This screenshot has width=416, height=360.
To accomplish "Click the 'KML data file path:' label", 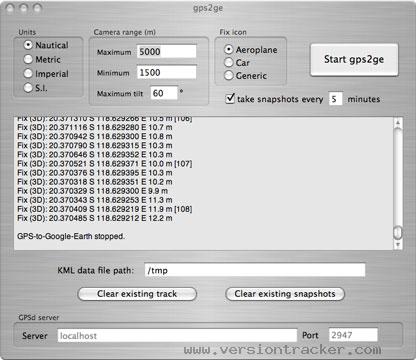I will pyautogui.click(x=96, y=270).
